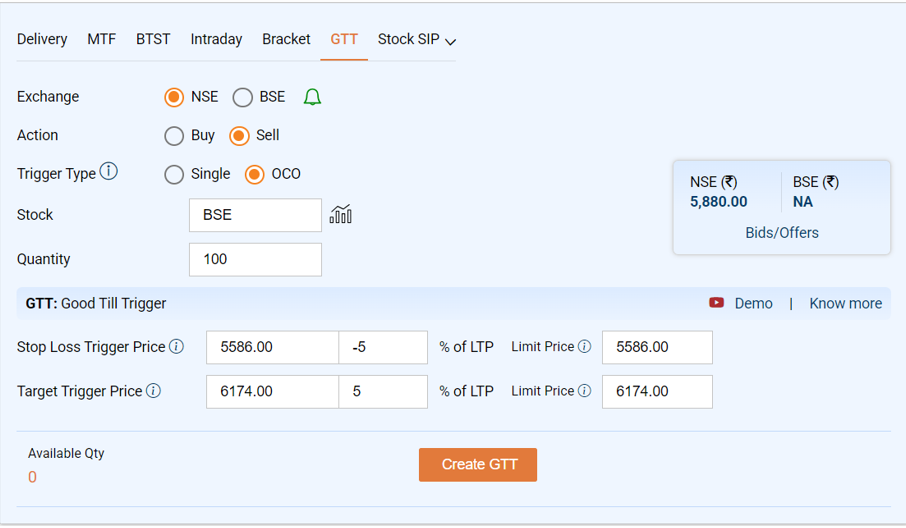Click info icon beside Target Limit Price
The image size is (906, 528).
pos(584,391)
